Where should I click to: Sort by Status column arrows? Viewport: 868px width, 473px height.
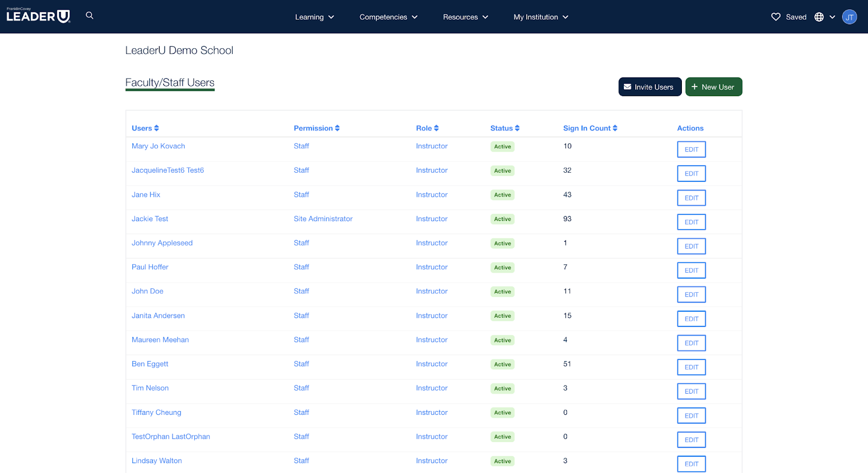click(x=517, y=128)
